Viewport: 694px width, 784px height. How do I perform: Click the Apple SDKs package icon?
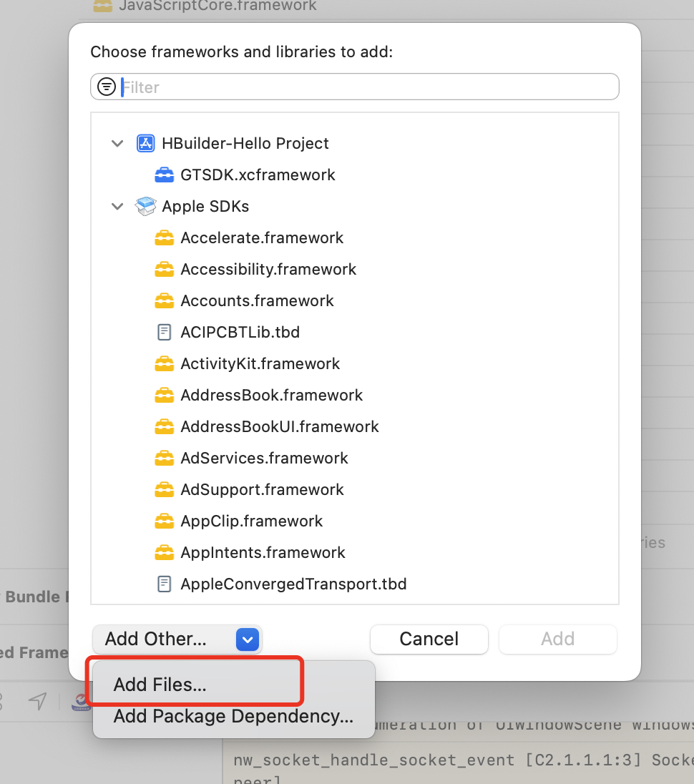tap(146, 206)
